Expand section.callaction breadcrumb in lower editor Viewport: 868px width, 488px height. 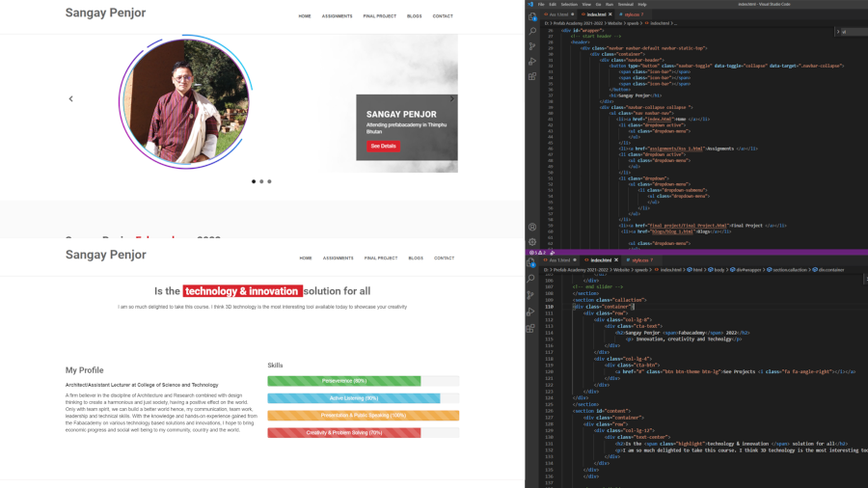point(787,270)
